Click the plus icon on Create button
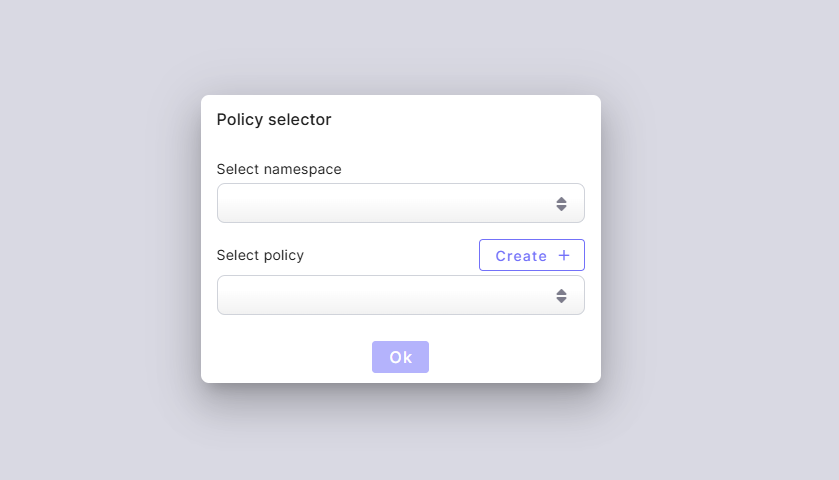Image resolution: width=839 pixels, height=480 pixels. tap(564, 255)
